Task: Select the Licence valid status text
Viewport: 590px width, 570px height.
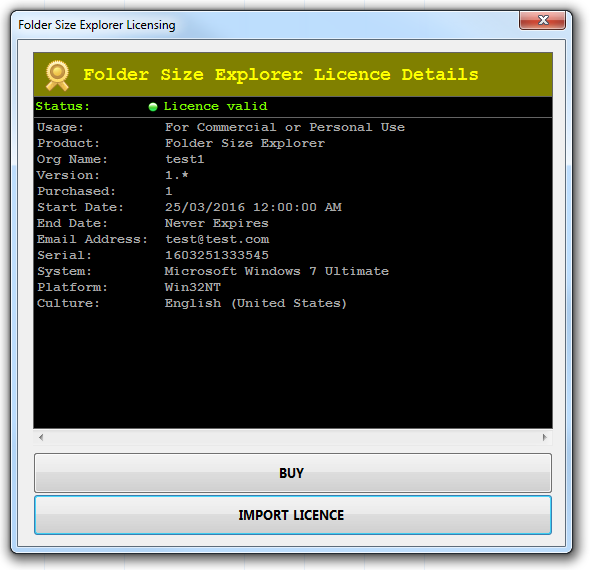Action: pos(215,106)
